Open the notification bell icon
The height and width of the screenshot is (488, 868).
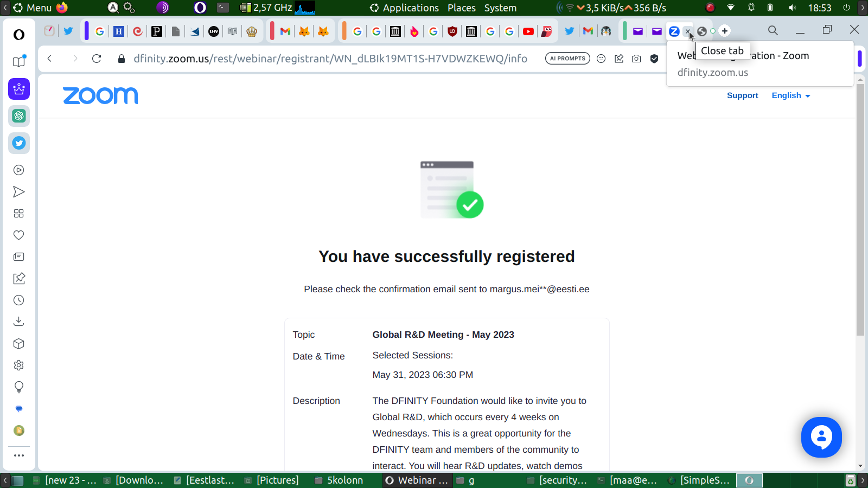751,8
